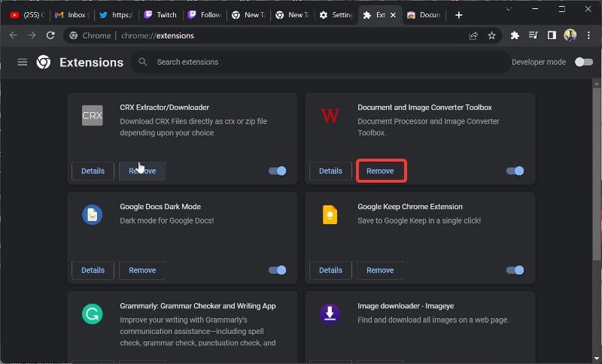
Task: Disable Google Docs Dark Mode toggle
Action: click(277, 270)
